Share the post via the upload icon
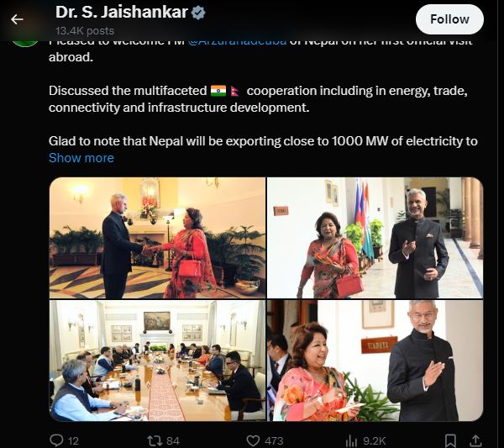 [x=476, y=440]
